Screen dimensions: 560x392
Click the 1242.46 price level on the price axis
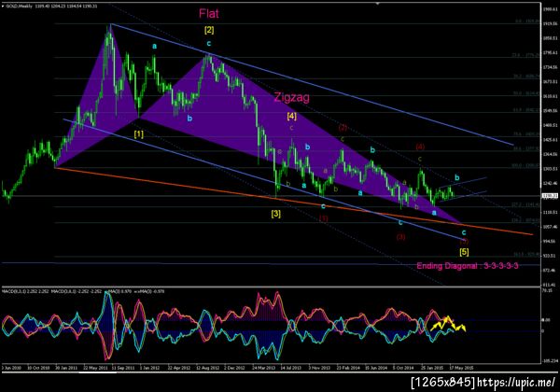550,183
